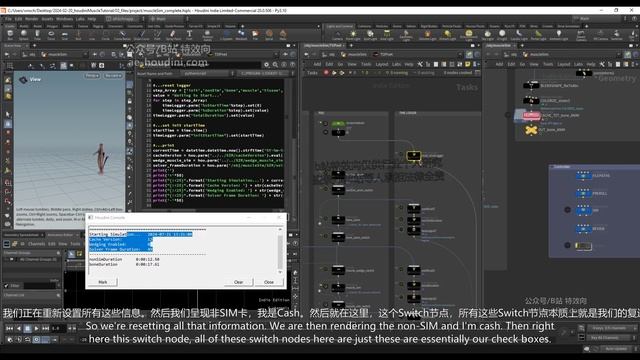This screenshot has width=640, height=360.
Task: Stop timeline playback
Action: point(27,328)
